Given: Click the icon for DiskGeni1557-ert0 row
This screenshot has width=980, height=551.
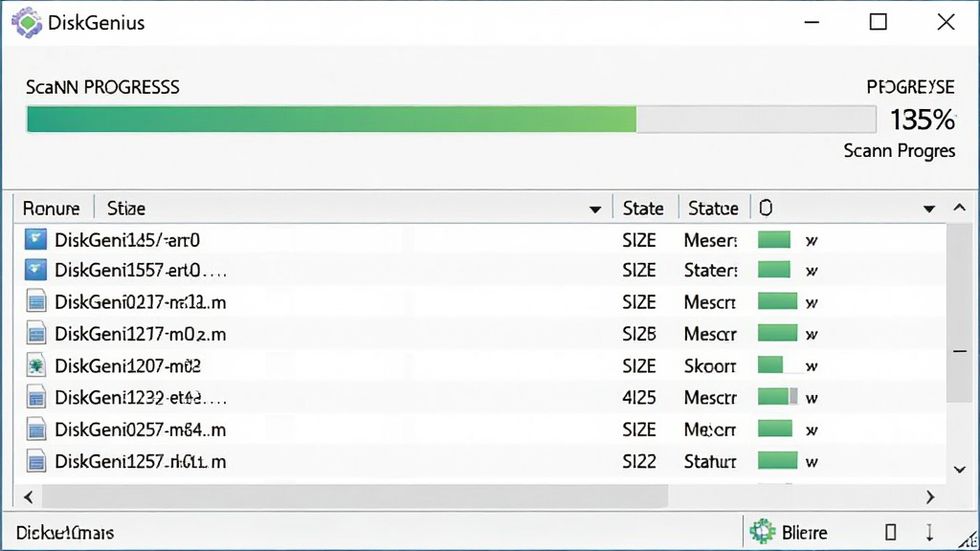Looking at the screenshot, I should [x=35, y=270].
